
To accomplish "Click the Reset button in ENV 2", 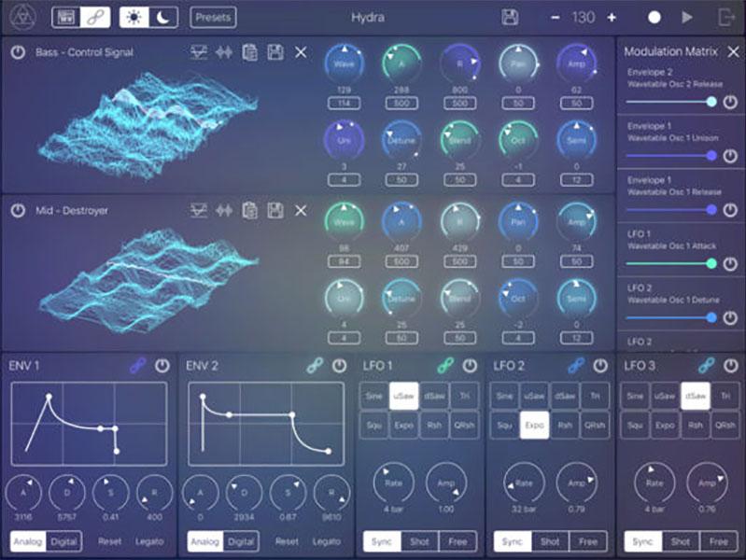I will [x=287, y=541].
